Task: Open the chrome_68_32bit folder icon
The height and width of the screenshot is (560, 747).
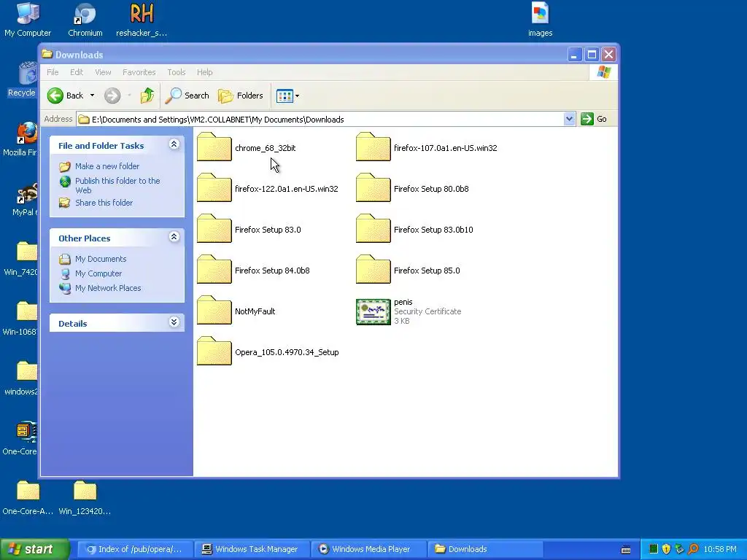Action: (x=214, y=147)
